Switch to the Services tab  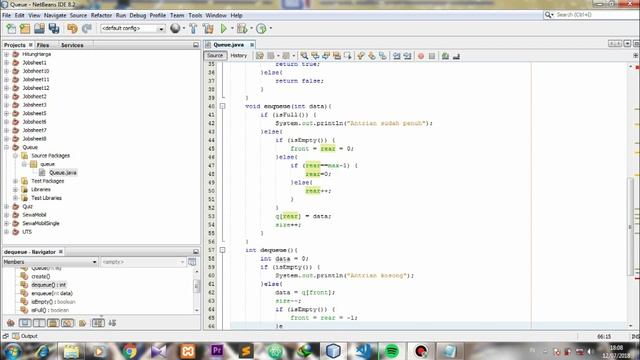click(x=72, y=45)
